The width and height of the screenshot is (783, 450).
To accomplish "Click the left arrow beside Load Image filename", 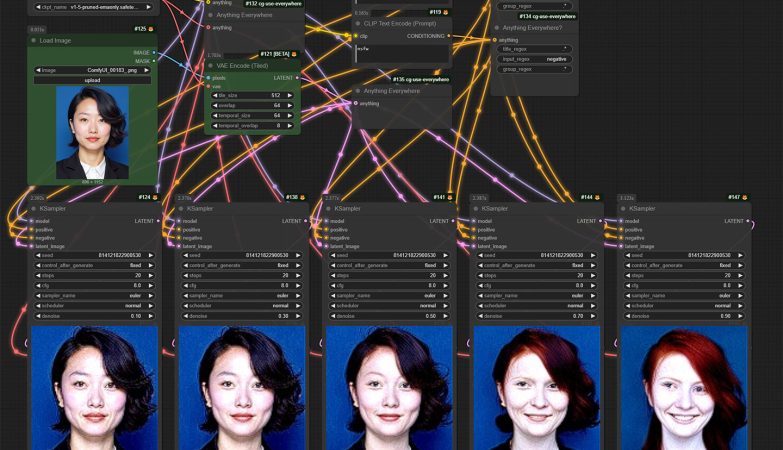I will [38, 70].
